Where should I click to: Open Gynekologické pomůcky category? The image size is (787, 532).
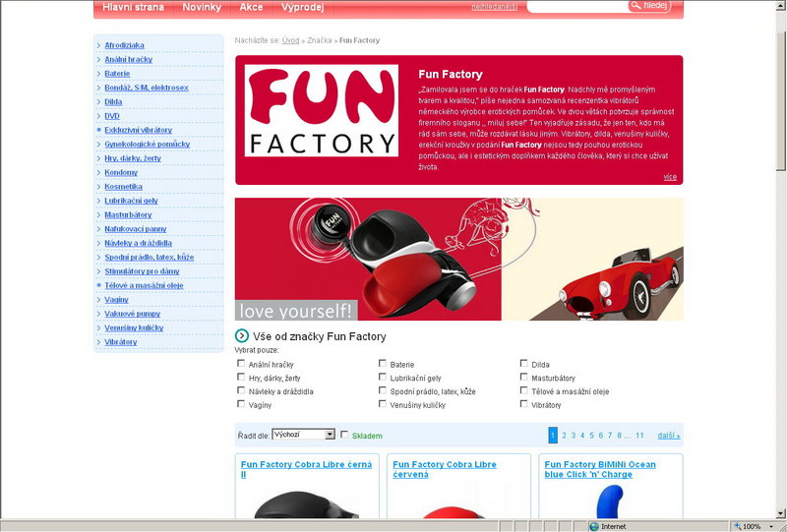[x=147, y=144]
